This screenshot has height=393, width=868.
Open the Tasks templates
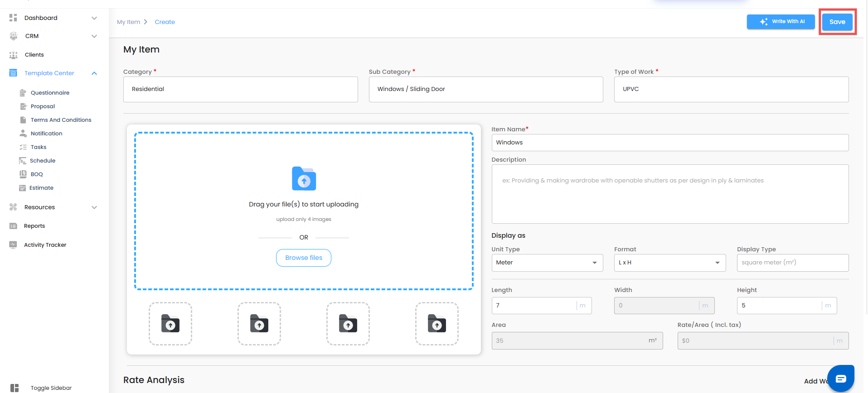pos(39,147)
